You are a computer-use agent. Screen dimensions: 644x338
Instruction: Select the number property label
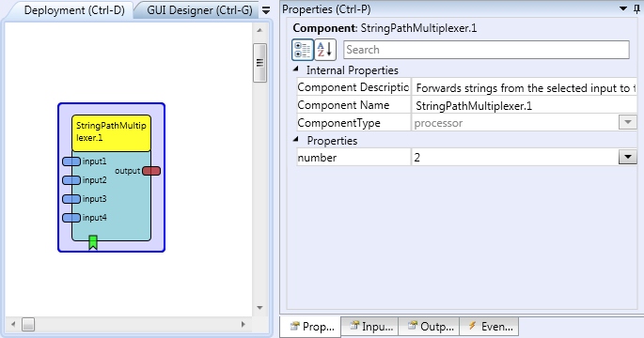point(317,158)
